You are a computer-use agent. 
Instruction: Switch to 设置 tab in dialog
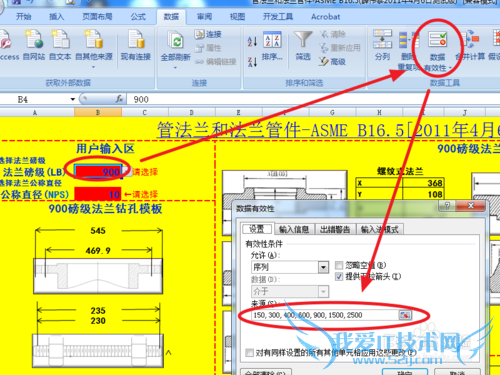(257, 229)
